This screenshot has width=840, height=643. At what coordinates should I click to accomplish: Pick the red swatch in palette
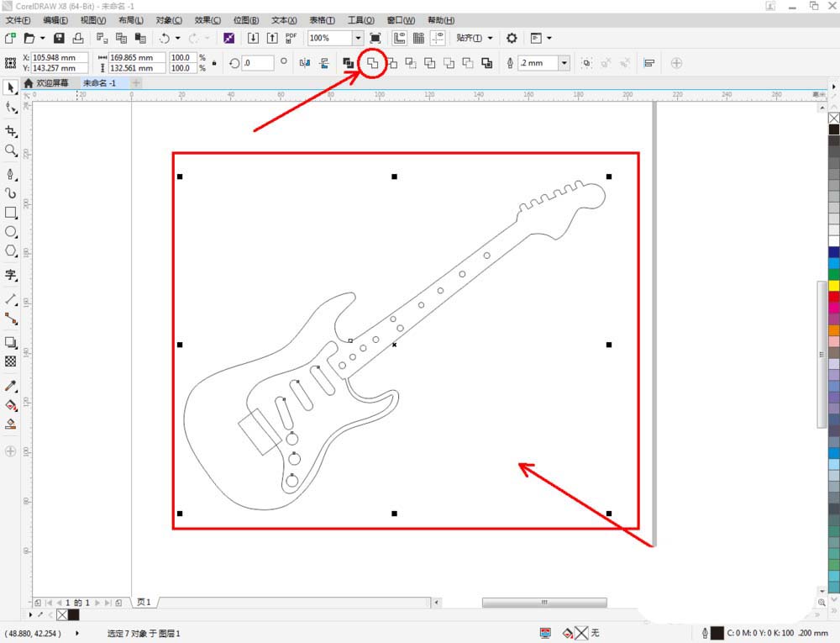[834, 297]
